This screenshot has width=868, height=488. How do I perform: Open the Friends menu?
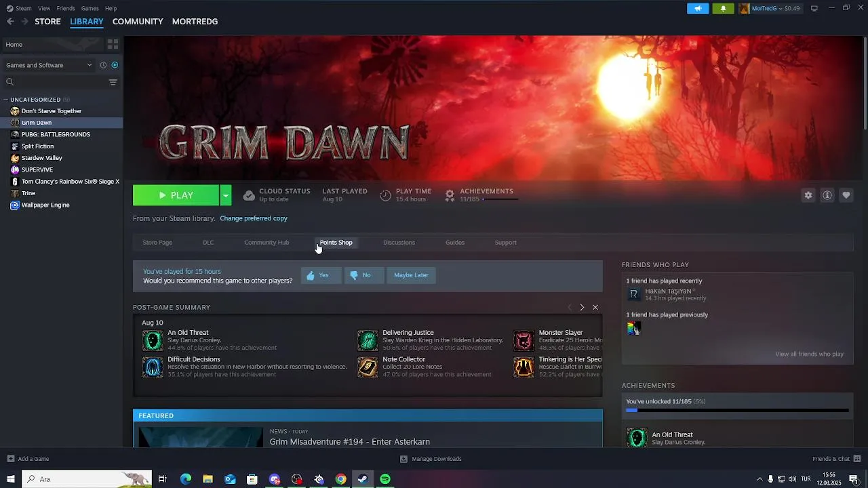[x=66, y=8]
